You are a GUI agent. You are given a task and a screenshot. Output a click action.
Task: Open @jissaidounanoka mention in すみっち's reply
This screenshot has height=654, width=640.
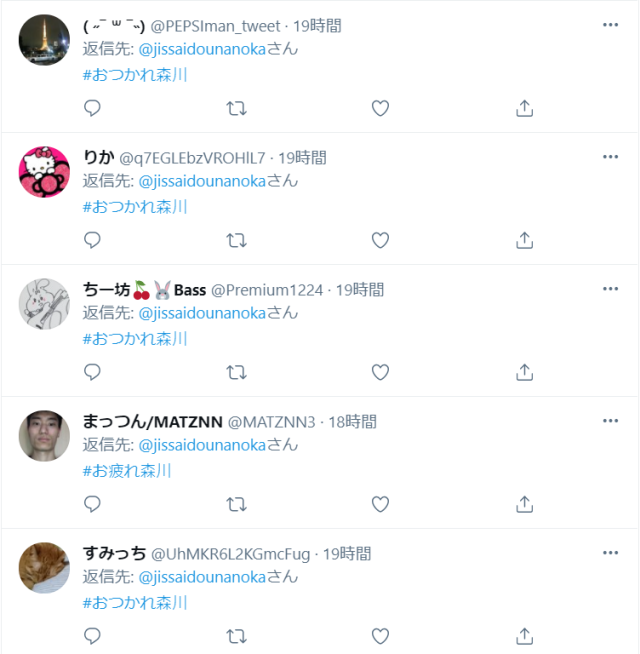click(x=202, y=577)
